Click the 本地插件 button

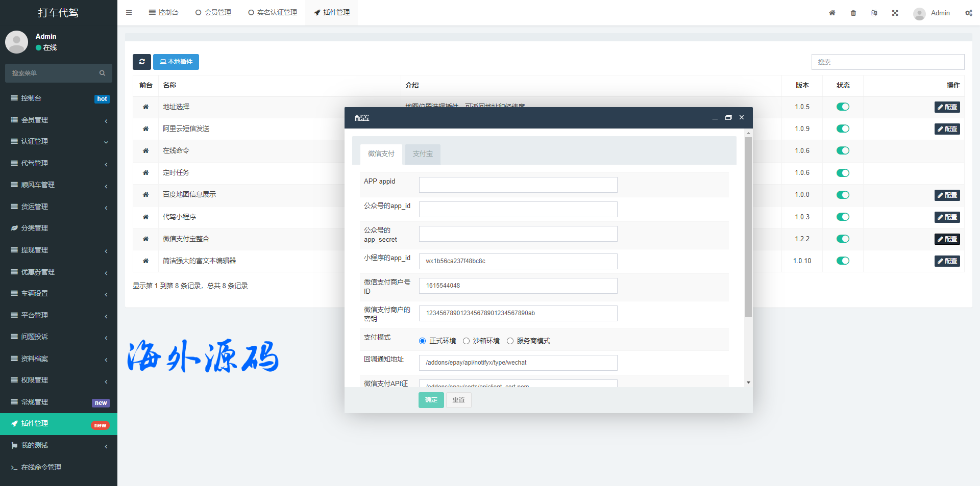176,62
